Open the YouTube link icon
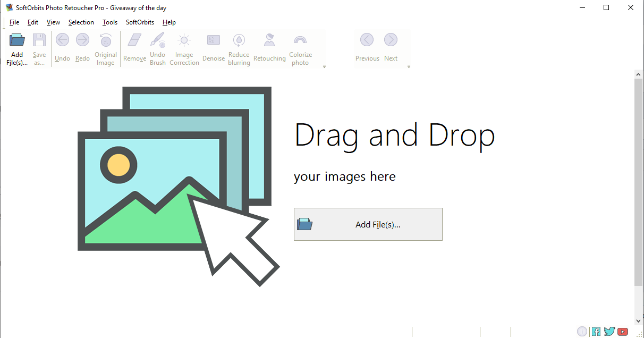Screen dimensions: 644x338 [623, 332]
